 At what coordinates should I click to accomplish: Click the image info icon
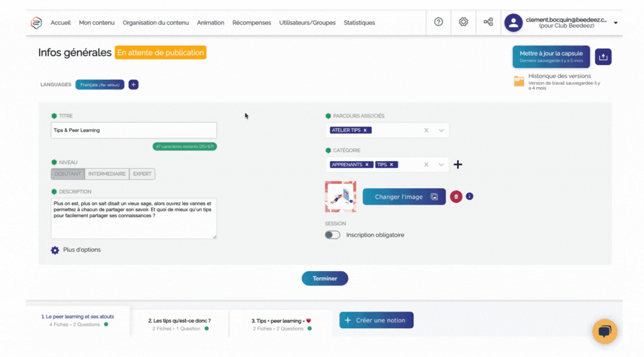pyautogui.click(x=470, y=196)
